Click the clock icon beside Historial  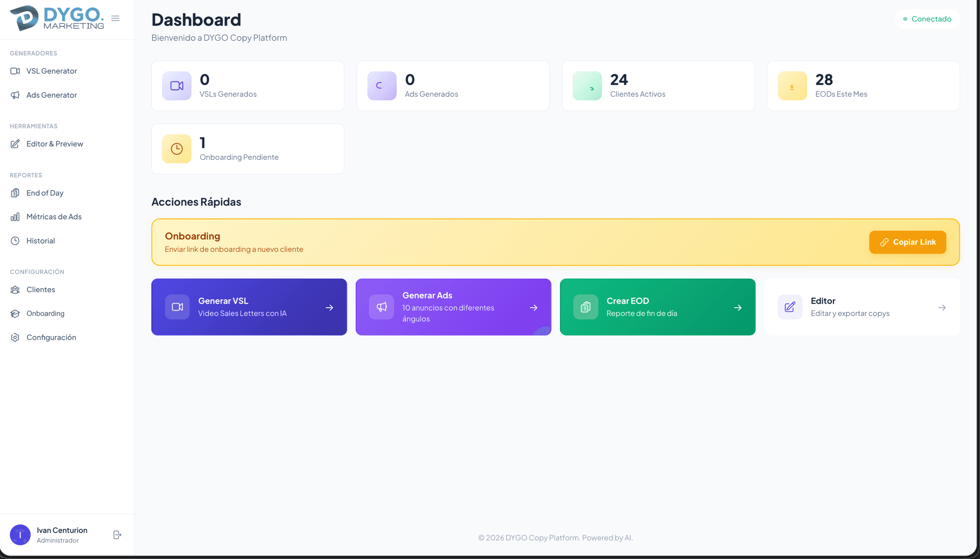tap(15, 241)
